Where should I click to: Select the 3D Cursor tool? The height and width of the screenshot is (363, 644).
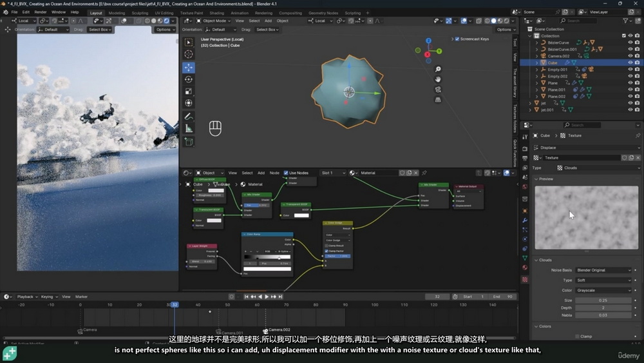point(189,54)
